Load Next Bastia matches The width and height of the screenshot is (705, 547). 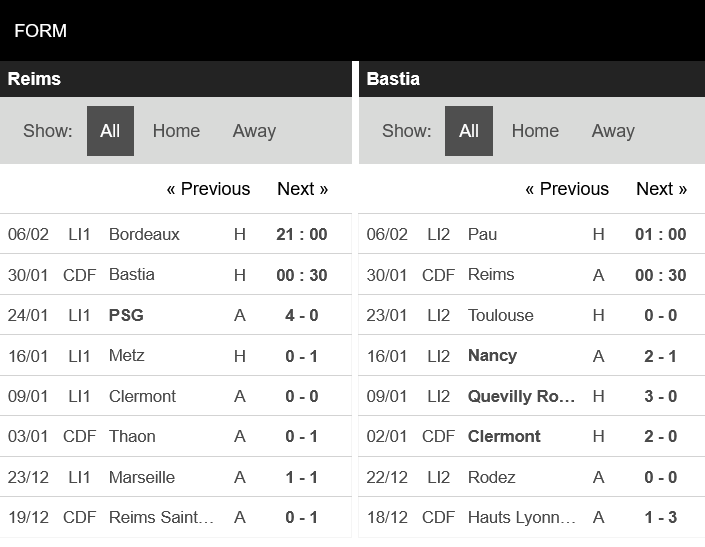tap(661, 189)
